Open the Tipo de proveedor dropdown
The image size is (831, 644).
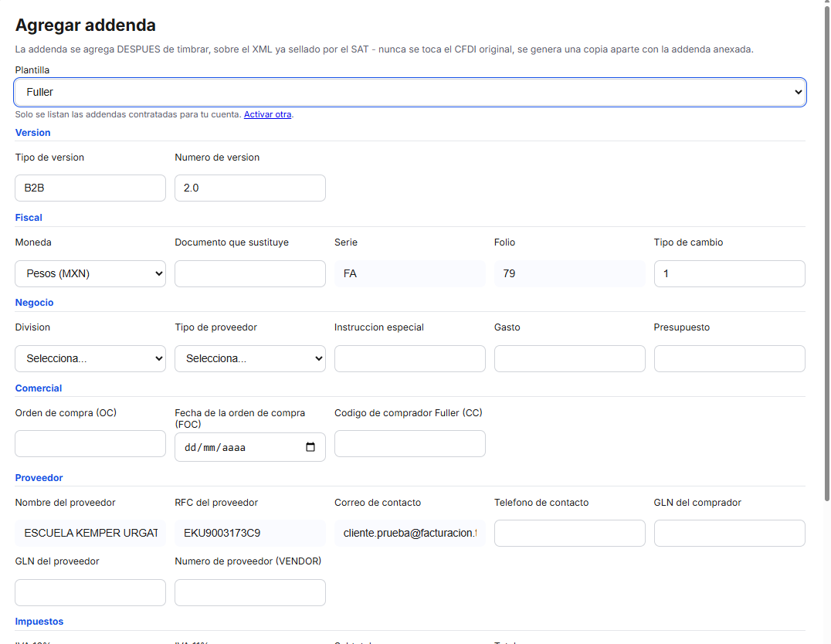(x=250, y=359)
